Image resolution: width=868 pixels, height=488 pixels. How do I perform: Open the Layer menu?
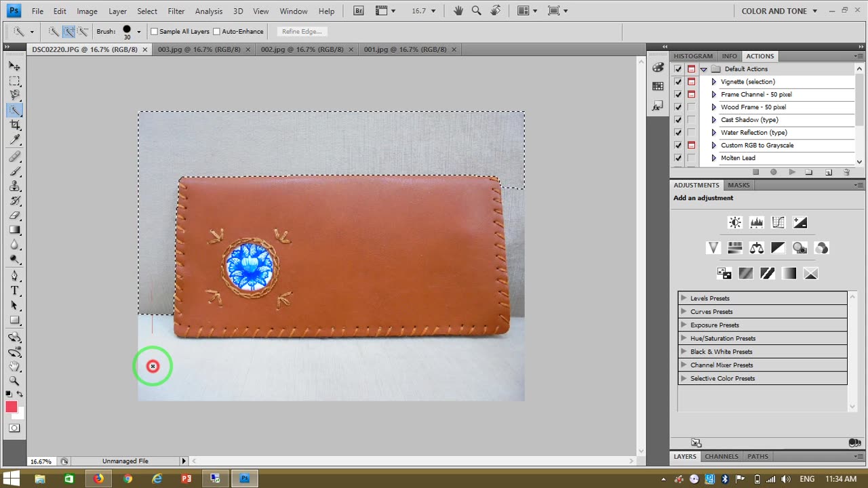[117, 11]
